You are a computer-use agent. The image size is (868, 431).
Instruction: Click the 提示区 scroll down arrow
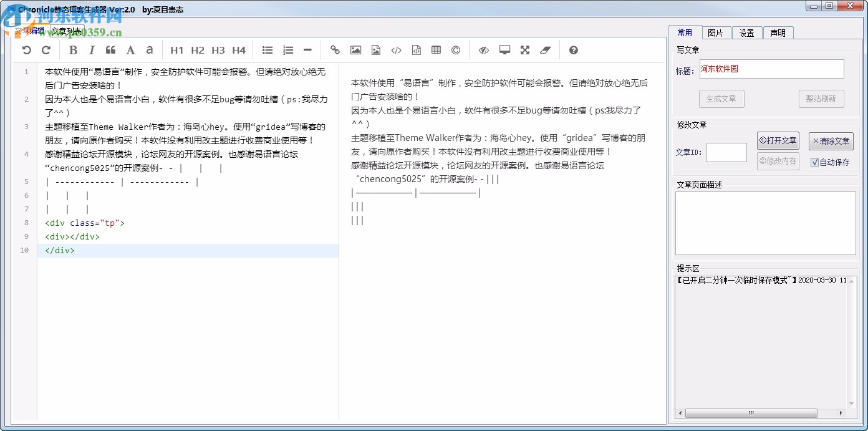pos(852,404)
